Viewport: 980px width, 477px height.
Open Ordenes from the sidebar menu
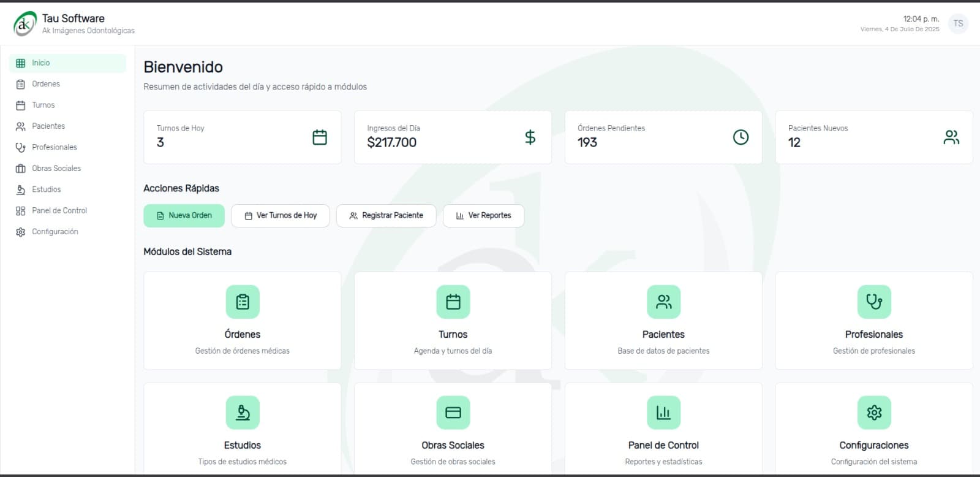tap(46, 84)
